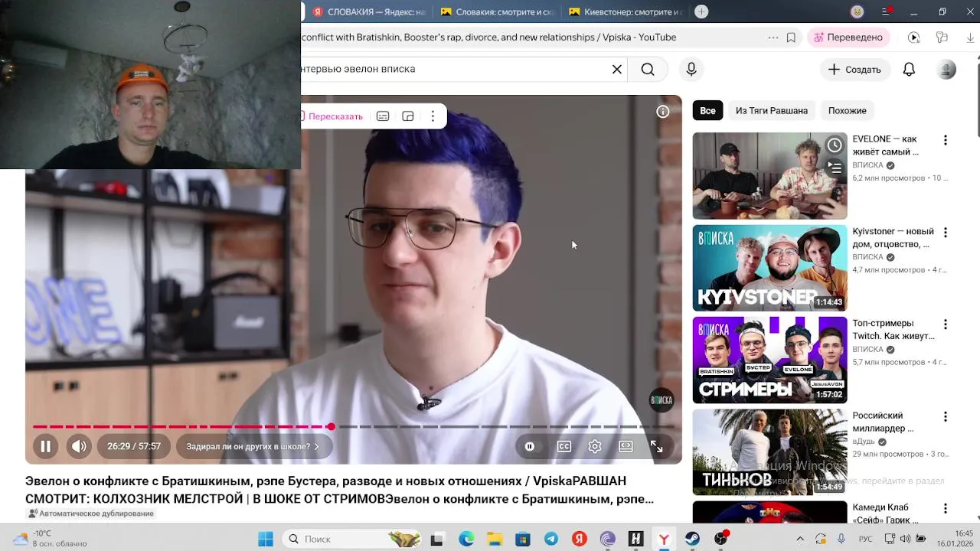Open File Explorer from the taskbar
This screenshot has width=980, height=551.
[x=495, y=539]
